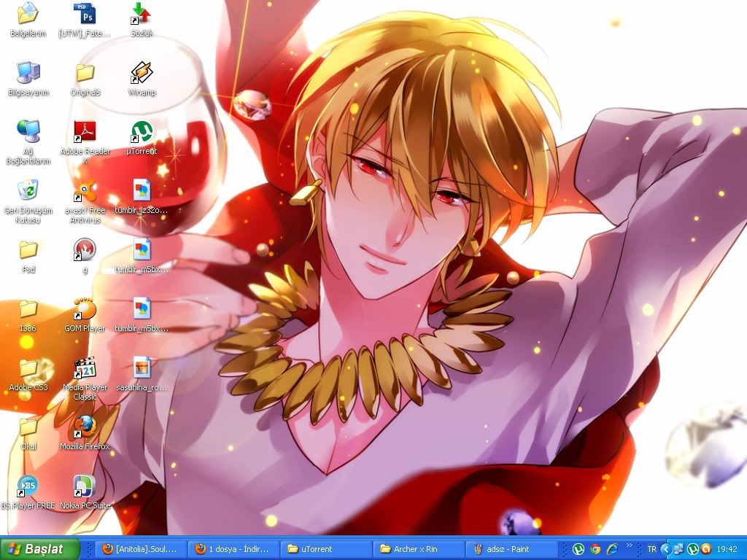Screen dimensions: 747x560
Task: Switch to adsız - Paint taskbar window
Action: click(x=511, y=549)
